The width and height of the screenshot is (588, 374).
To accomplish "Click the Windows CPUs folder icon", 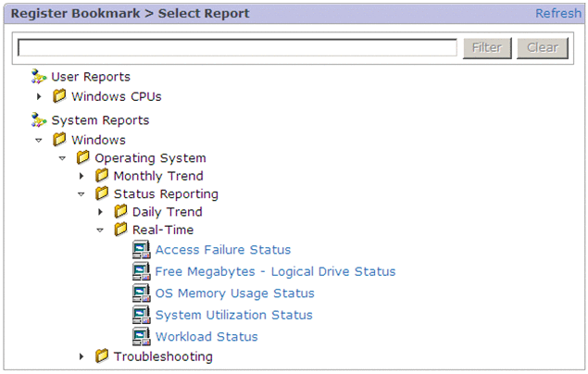I will tap(60, 96).
